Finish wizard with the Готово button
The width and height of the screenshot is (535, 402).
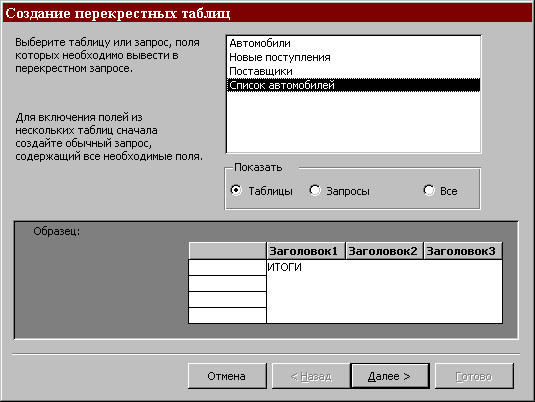[x=474, y=376]
